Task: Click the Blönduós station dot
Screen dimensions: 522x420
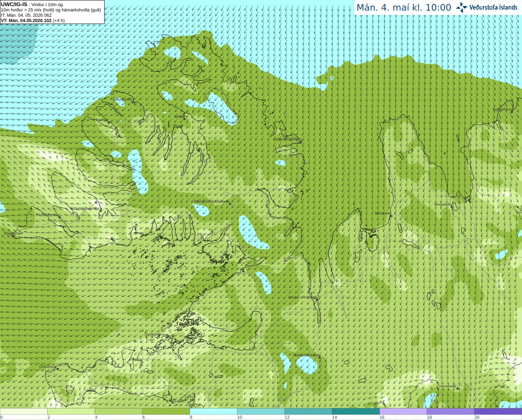Action: (391, 216)
